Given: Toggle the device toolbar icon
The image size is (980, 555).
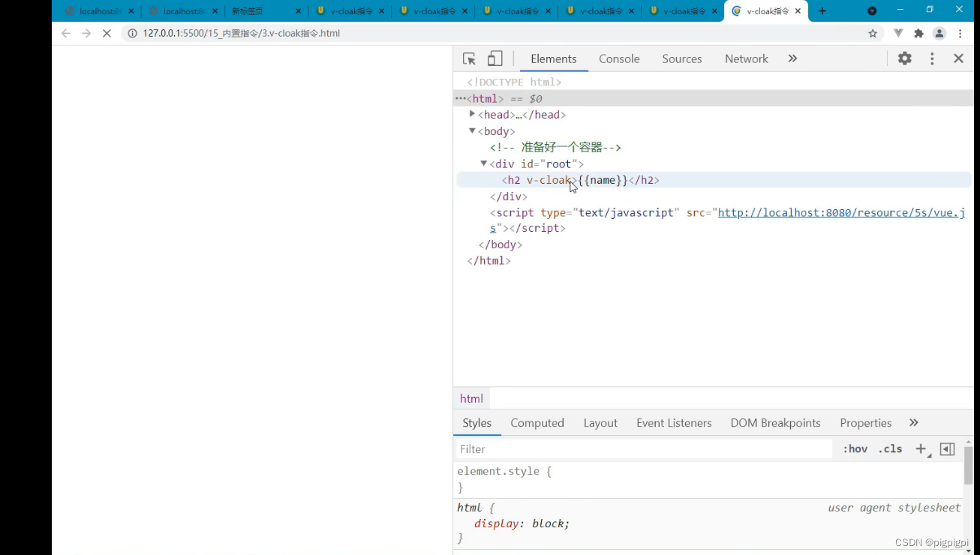Looking at the screenshot, I should coord(495,58).
